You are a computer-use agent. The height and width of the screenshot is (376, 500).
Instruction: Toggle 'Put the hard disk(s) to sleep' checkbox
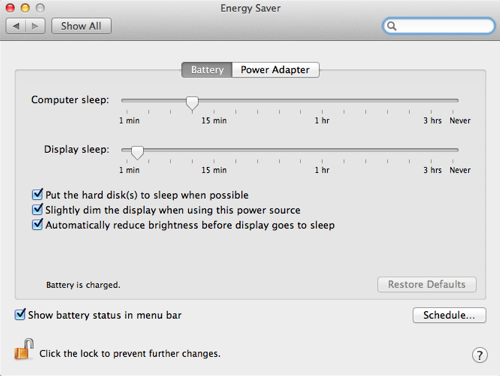(37, 194)
